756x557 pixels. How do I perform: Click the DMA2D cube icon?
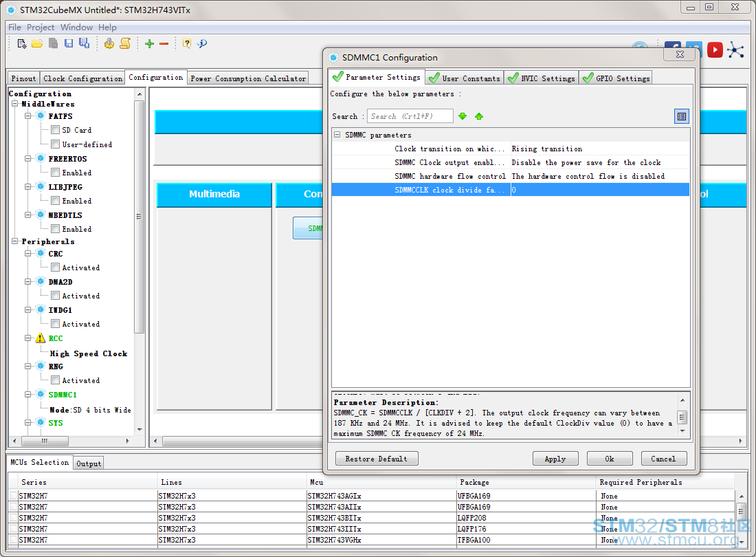(41, 282)
